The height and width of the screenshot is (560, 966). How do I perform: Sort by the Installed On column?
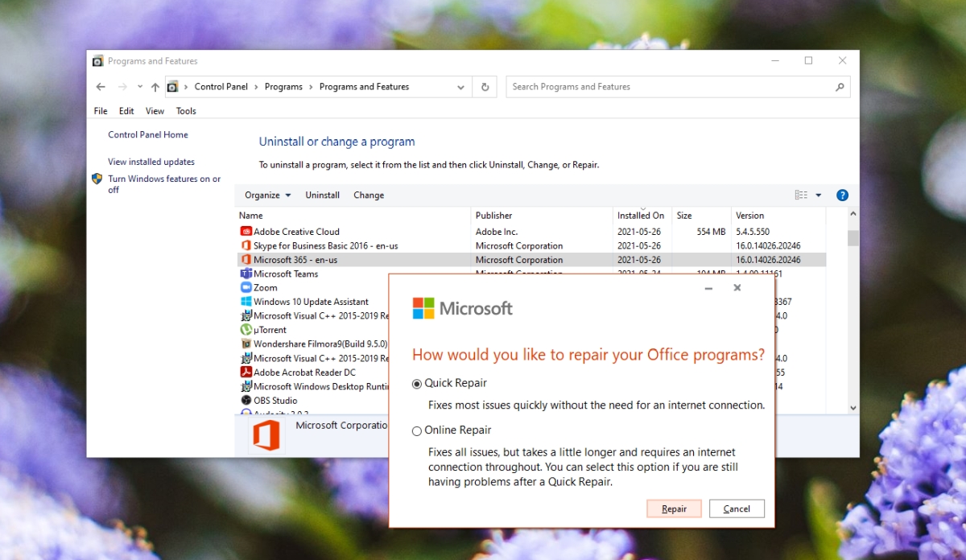[642, 216]
